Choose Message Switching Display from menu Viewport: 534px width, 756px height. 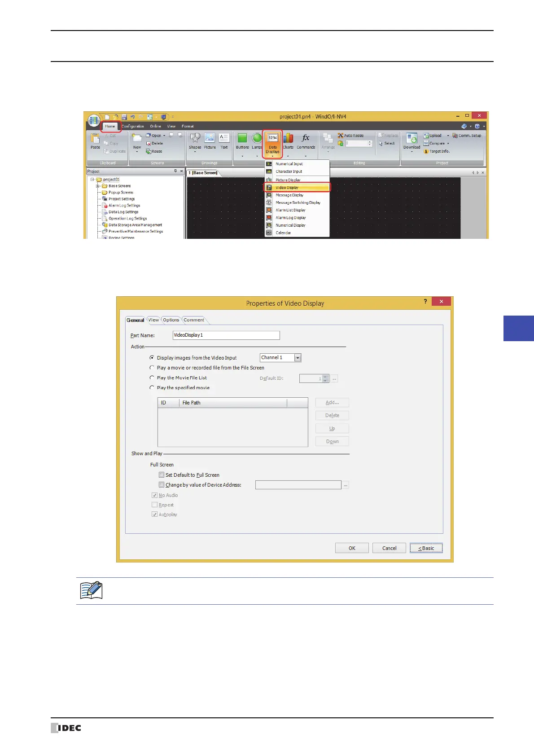tap(297, 202)
